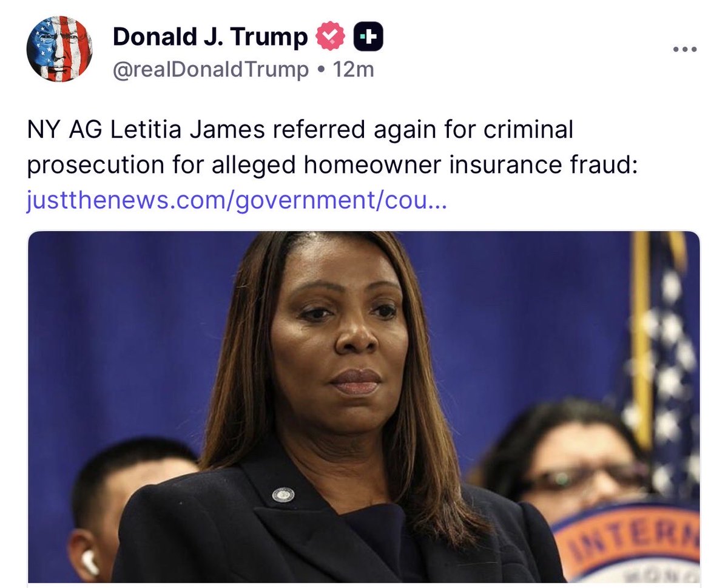Click the red verified checkmark badge
728x588 pixels.
pyautogui.click(x=329, y=38)
